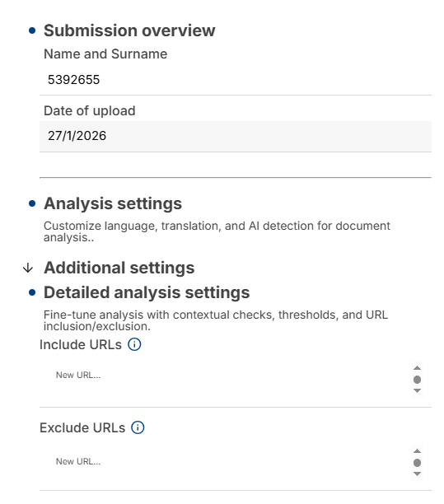Click Include URLs scroll down arrow

coord(417,391)
